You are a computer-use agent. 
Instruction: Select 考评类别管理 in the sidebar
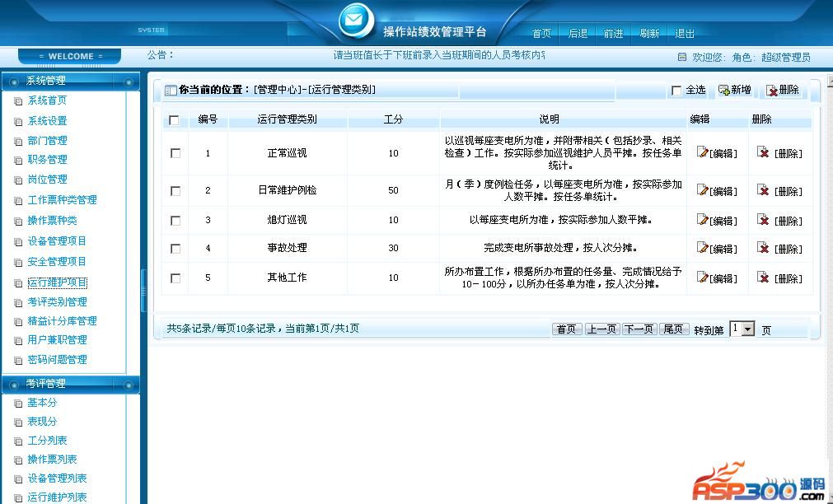pyautogui.click(x=57, y=302)
